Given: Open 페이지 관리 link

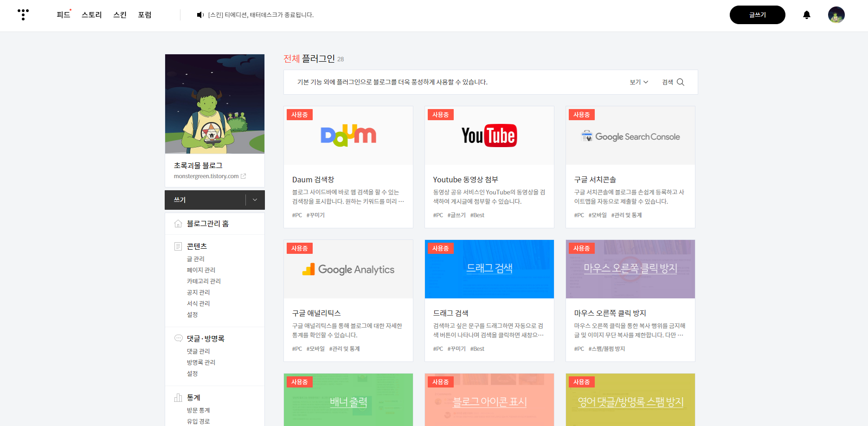Looking at the screenshot, I should (201, 270).
